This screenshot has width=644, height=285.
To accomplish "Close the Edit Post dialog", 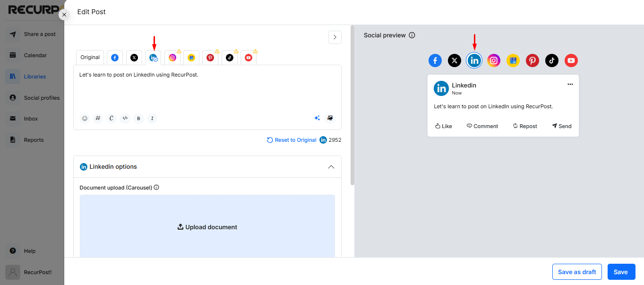I will coord(64,15).
